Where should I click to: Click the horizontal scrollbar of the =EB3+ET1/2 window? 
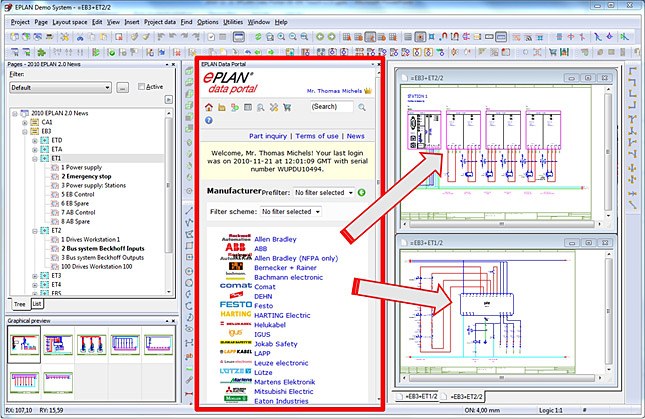pyautogui.click(x=501, y=377)
